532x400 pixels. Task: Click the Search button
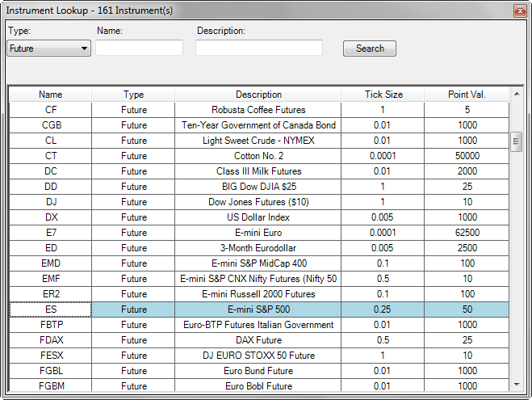370,48
